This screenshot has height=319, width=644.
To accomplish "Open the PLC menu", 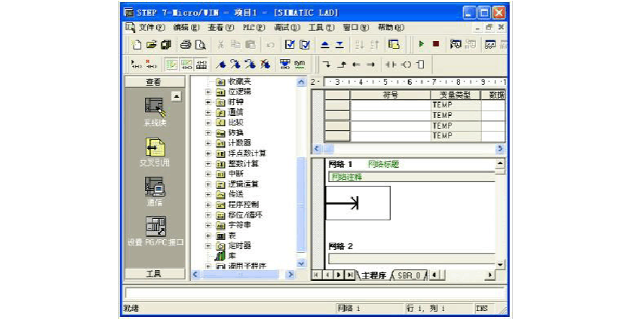I will coord(253,27).
